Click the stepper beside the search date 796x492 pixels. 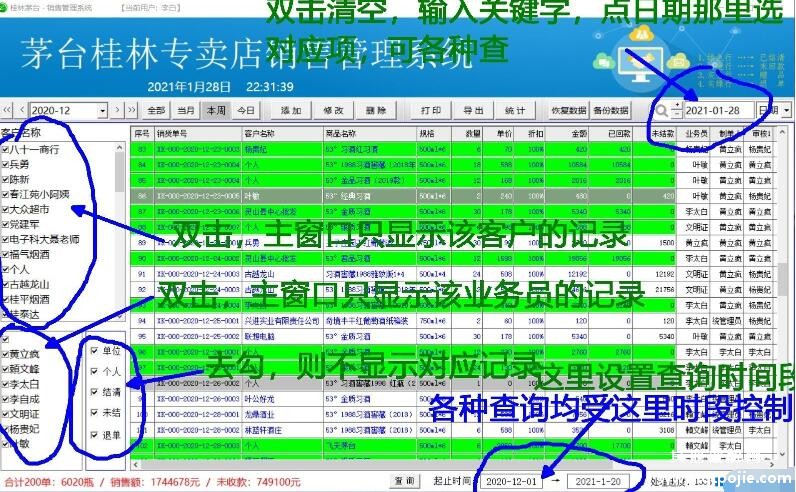[x=677, y=110]
